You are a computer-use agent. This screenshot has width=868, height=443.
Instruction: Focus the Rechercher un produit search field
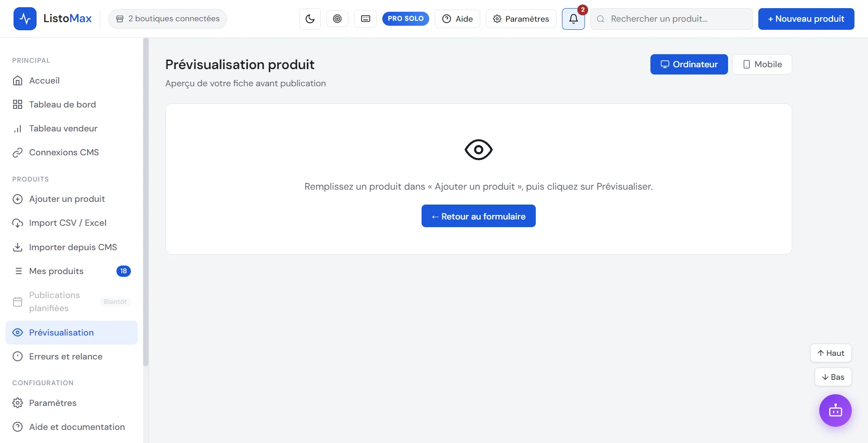coord(672,19)
